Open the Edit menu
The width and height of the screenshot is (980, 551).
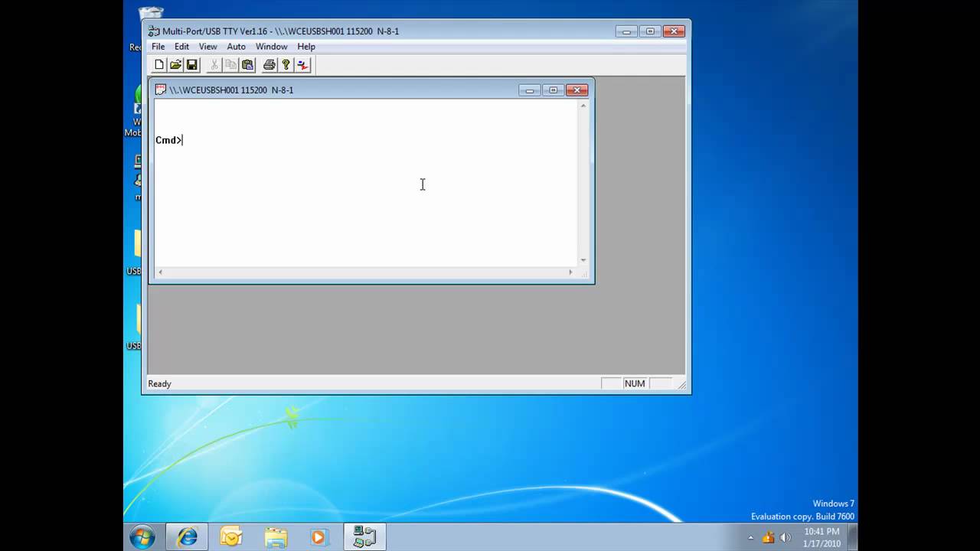181,47
